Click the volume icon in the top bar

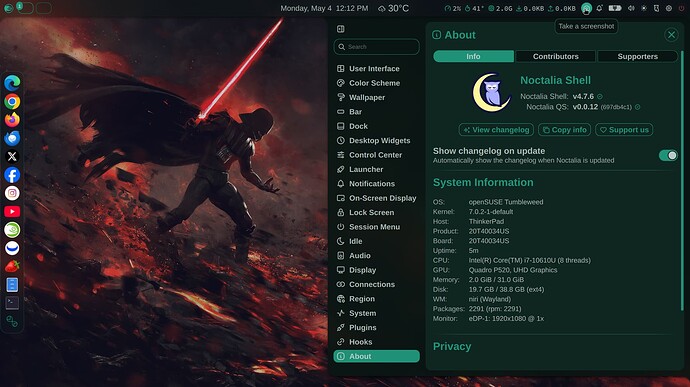tap(631, 8)
